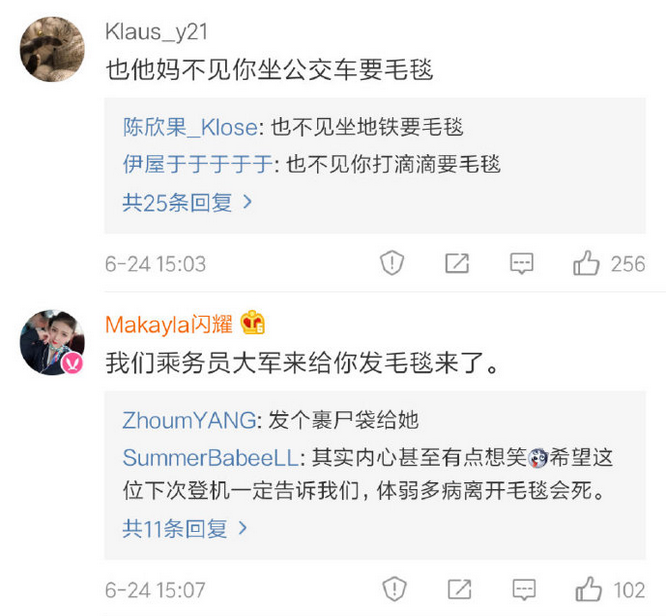Share Makayla's comment via the repost icon
The height and width of the screenshot is (616, 666).
[456, 589]
